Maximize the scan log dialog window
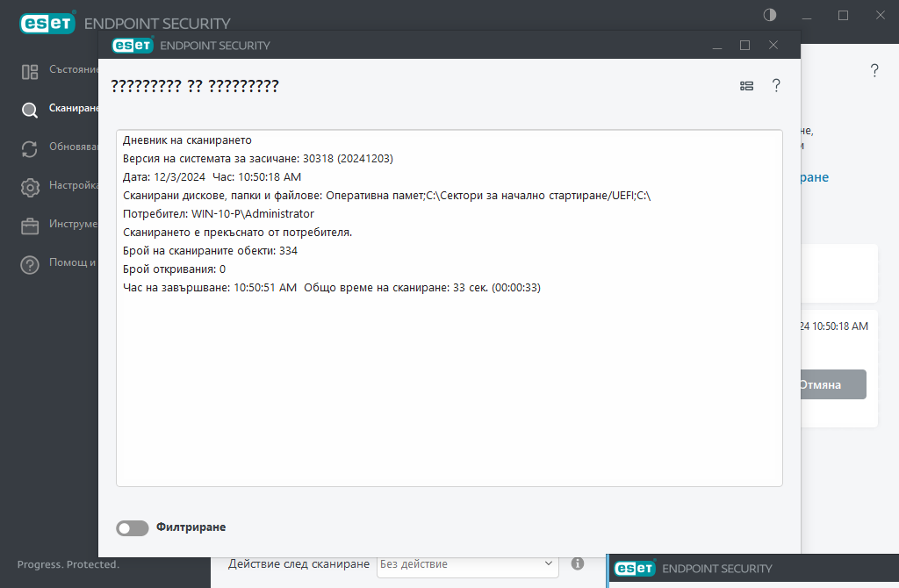 [x=744, y=45]
